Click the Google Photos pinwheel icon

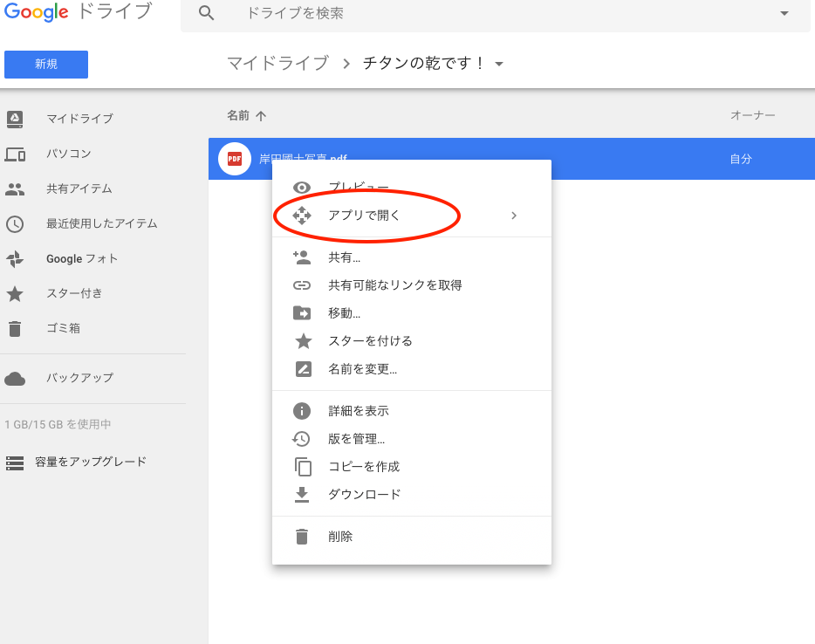pos(15,259)
